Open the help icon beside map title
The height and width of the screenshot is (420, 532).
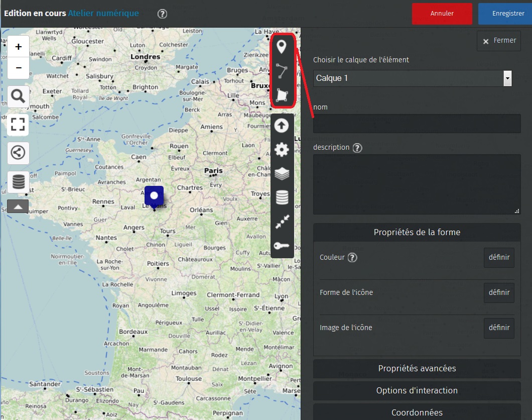point(162,14)
